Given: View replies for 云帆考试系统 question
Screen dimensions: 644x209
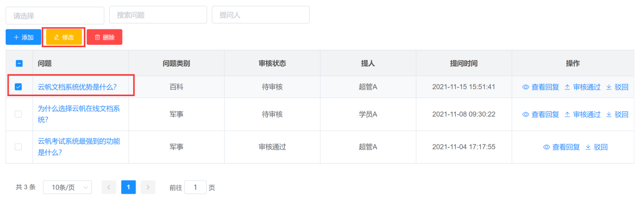Looking at the screenshot, I should (562, 147).
